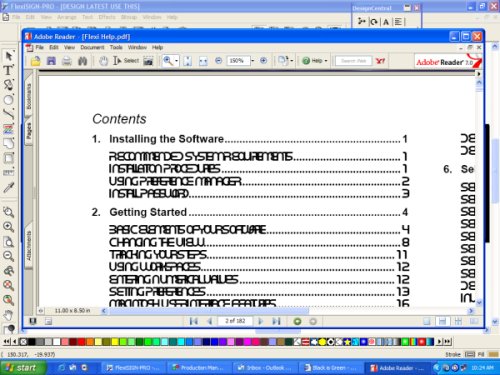Open the Search binoculars icon

(82, 61)
